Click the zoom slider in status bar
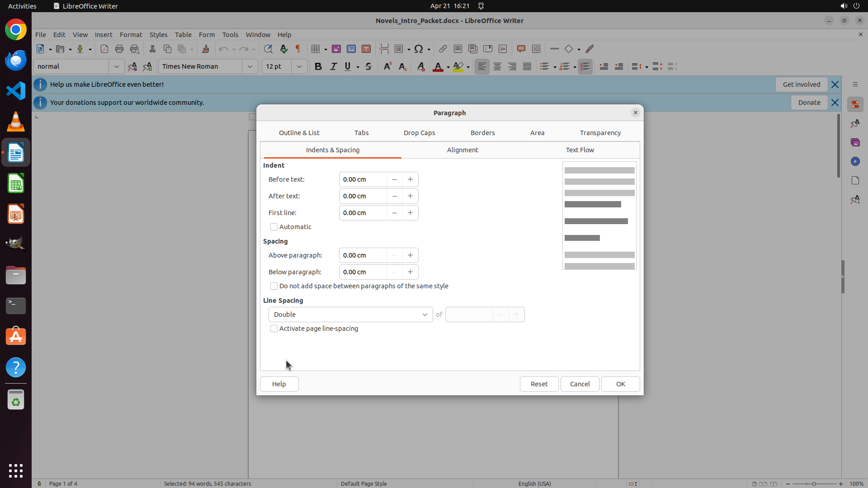The width and height of the screenshot is (868, 488). [x=814, y=483]
